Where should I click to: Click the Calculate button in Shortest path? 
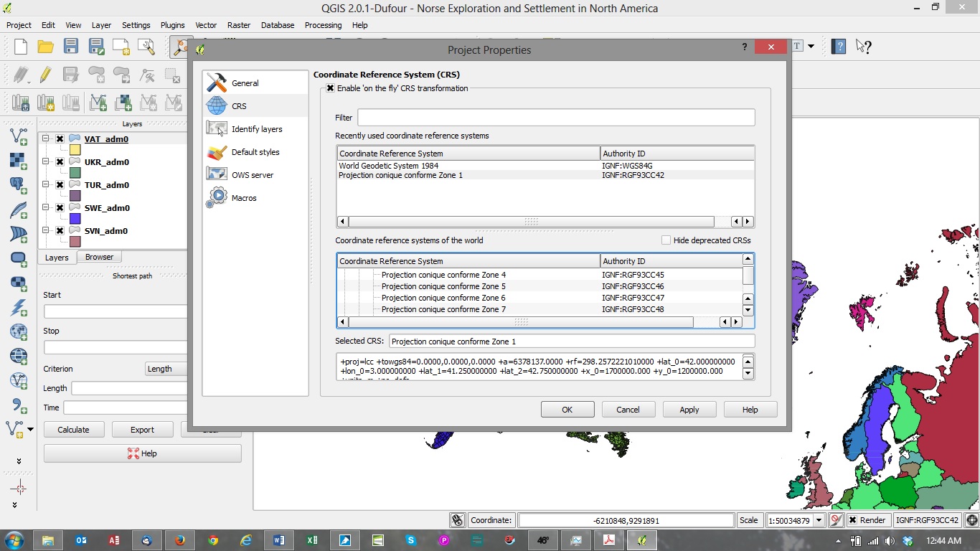point(74,430)
